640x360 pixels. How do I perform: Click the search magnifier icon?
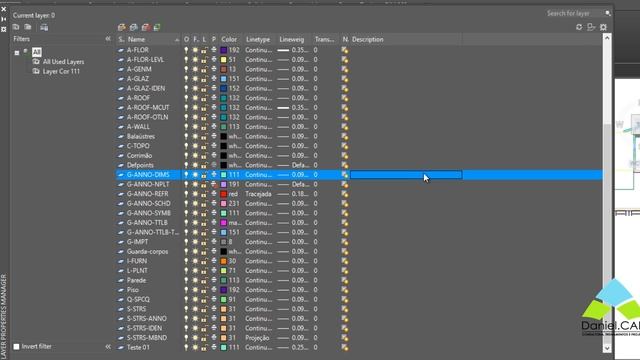tap(608, 13)
